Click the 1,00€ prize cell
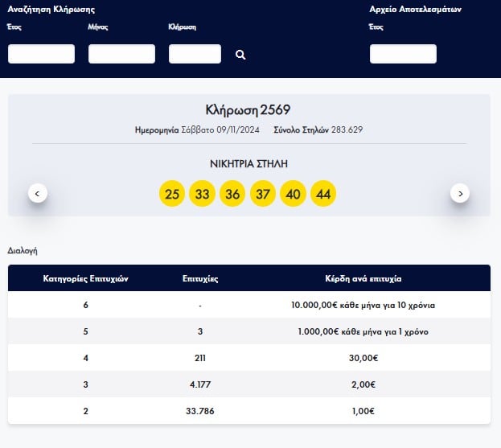 [x=363, y=411]
